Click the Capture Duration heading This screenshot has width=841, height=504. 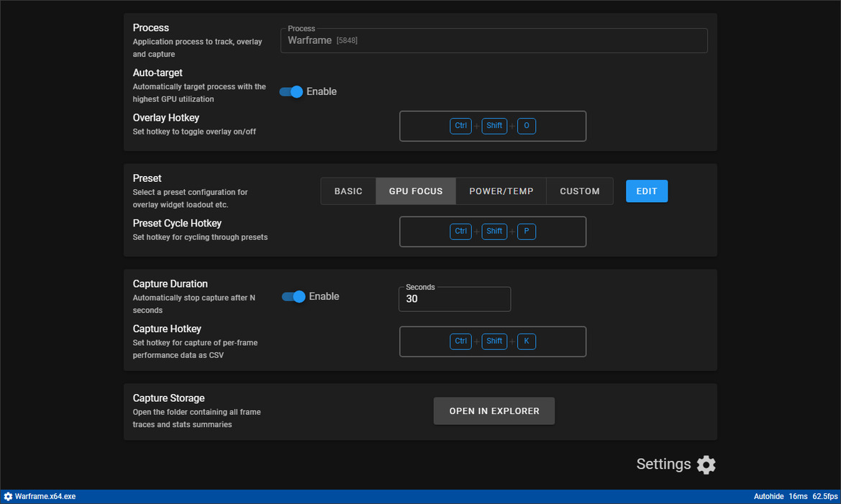pos(170,283)
